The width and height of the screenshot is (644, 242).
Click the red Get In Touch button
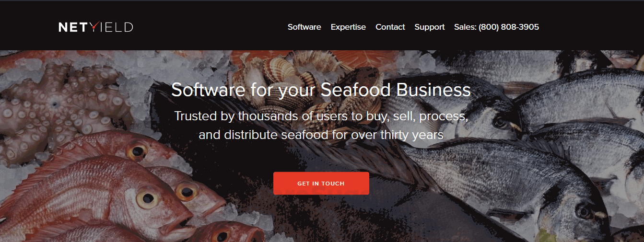[x=321, y=184]
